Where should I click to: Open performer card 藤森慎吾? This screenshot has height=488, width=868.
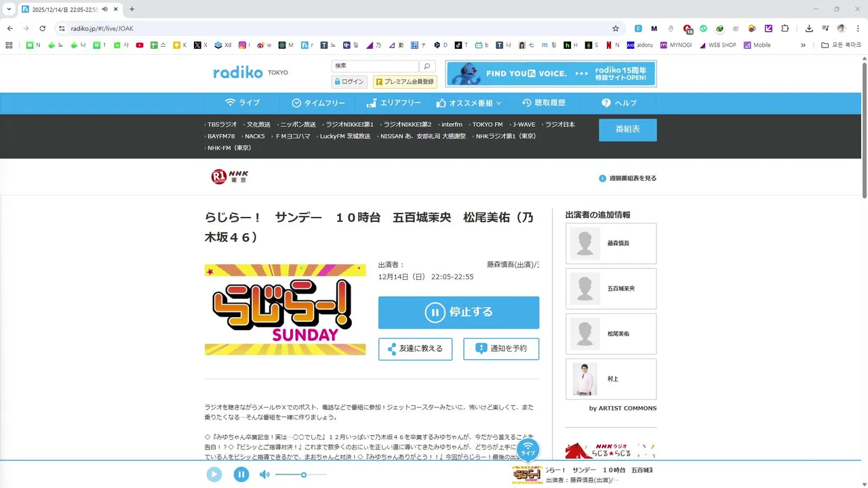611,243
